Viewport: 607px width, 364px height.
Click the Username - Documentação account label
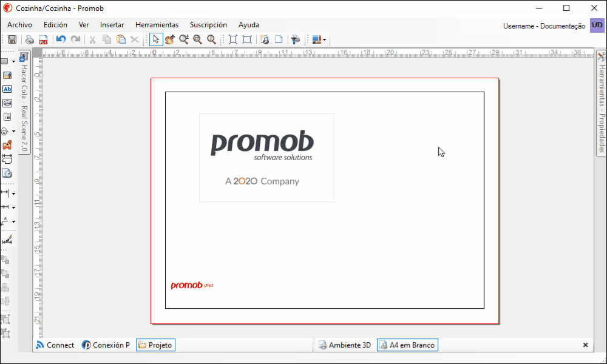tap(544, 26)
